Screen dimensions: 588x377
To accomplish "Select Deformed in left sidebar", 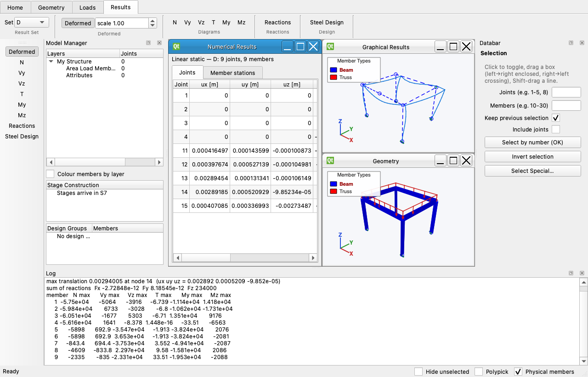I will point(22,51).
